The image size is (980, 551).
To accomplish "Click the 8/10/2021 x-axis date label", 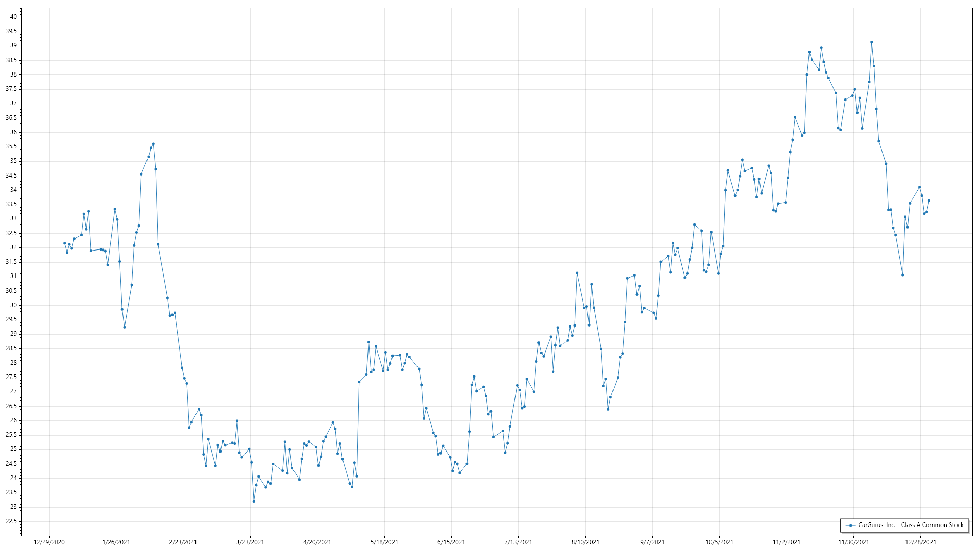I will pyautogui.click(x=585, y=542).
